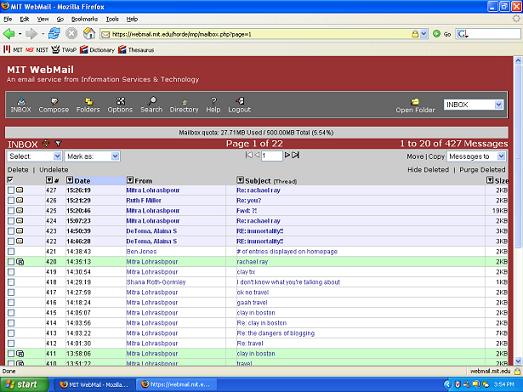
Task: Check the box for message 421
Action: coord(11,251)
